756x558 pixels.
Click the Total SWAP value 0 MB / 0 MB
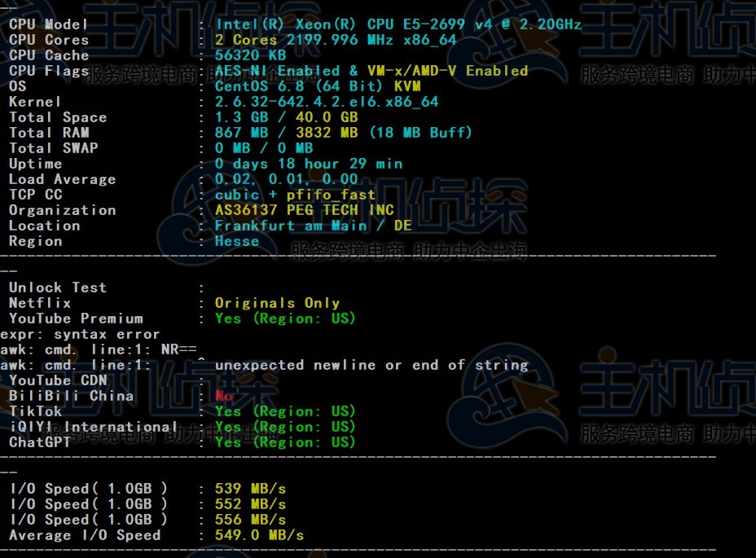(264, 147)
